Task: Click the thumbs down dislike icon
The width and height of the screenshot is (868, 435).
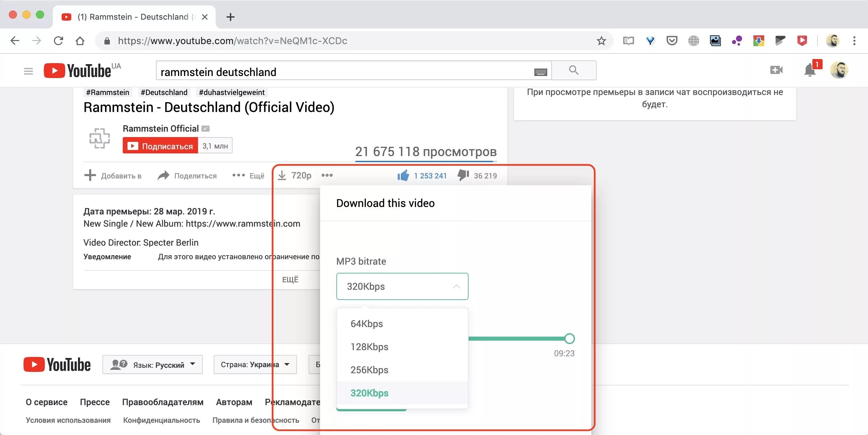Action: [x=463, y=175]
